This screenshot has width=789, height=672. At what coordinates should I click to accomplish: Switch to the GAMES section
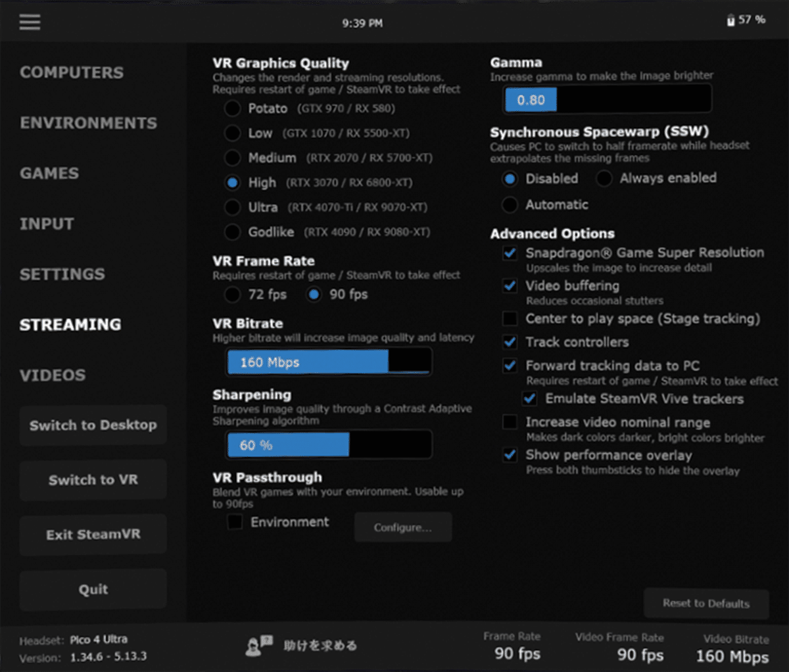click(49, 173)
